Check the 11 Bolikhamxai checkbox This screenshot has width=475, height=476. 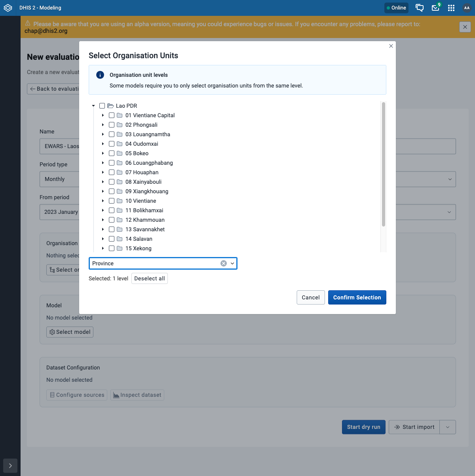tap(112, 210)
